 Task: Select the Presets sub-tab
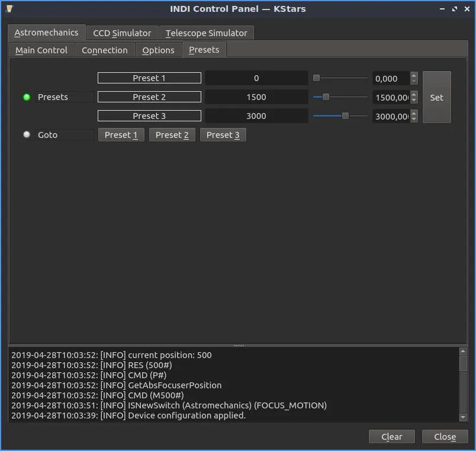tap(204, 50)
